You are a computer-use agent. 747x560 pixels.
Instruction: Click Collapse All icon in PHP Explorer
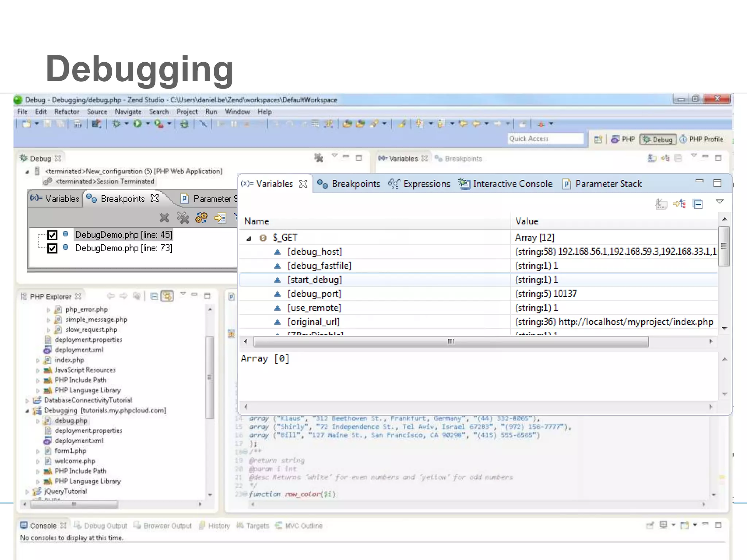(154, 296)
